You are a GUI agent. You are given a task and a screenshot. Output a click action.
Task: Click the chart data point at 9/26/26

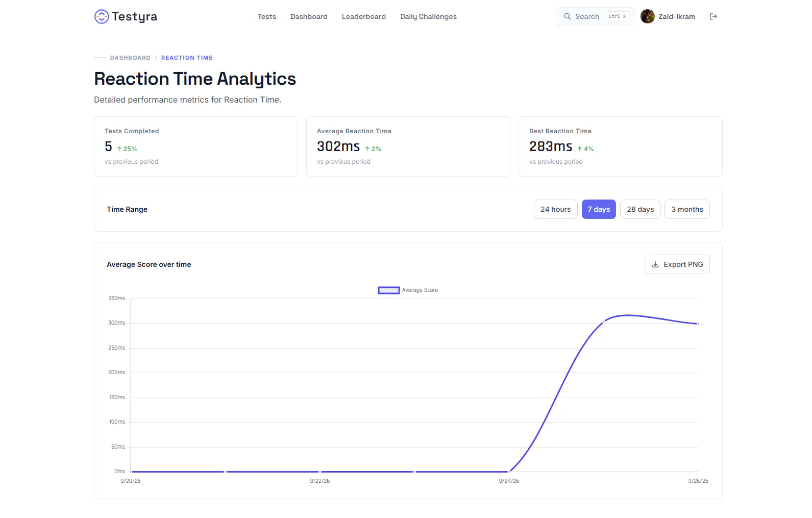pos(698,324)
